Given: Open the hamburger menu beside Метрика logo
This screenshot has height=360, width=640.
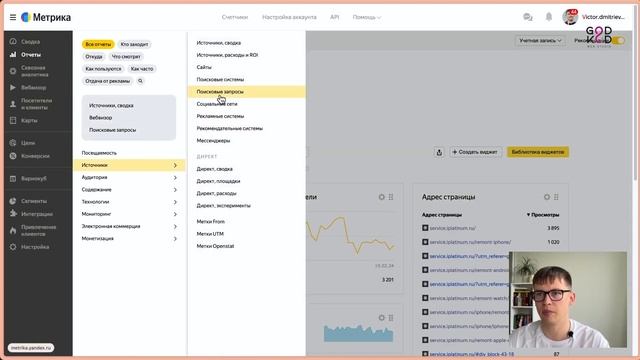Looking at the screenshot, I should 13,17.
